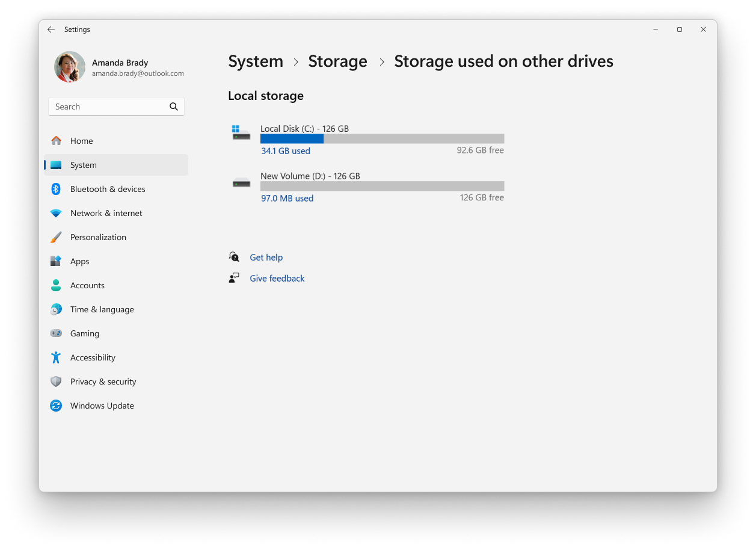The image size is (756, 550).
Task: Open the Accounts section in sidebar
Action: (x=87, y=285)
